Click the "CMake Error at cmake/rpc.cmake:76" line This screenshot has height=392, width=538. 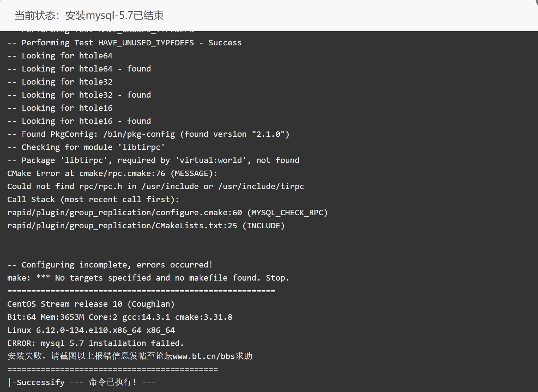pyautogui.click(x=112, y=173)
